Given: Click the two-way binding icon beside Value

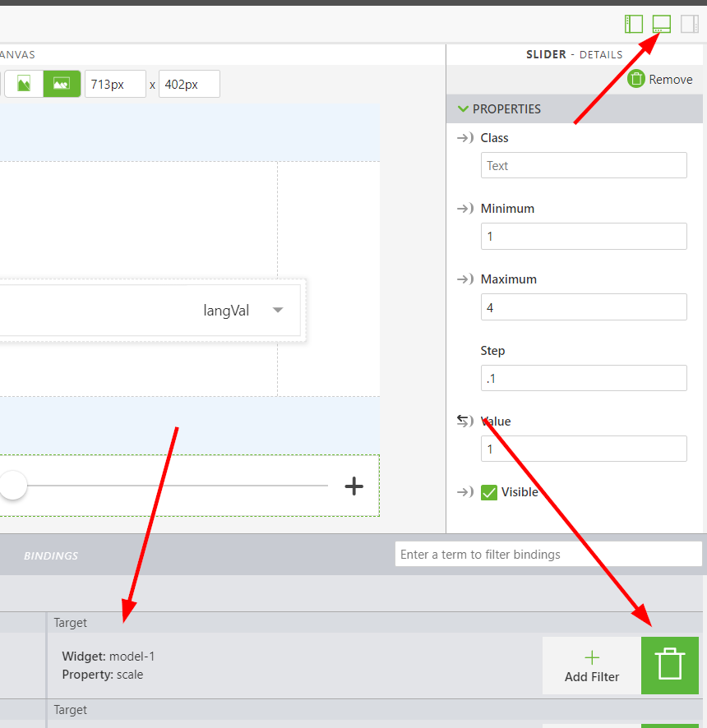Looking at the screenshot, I should [x=463, y=421].
